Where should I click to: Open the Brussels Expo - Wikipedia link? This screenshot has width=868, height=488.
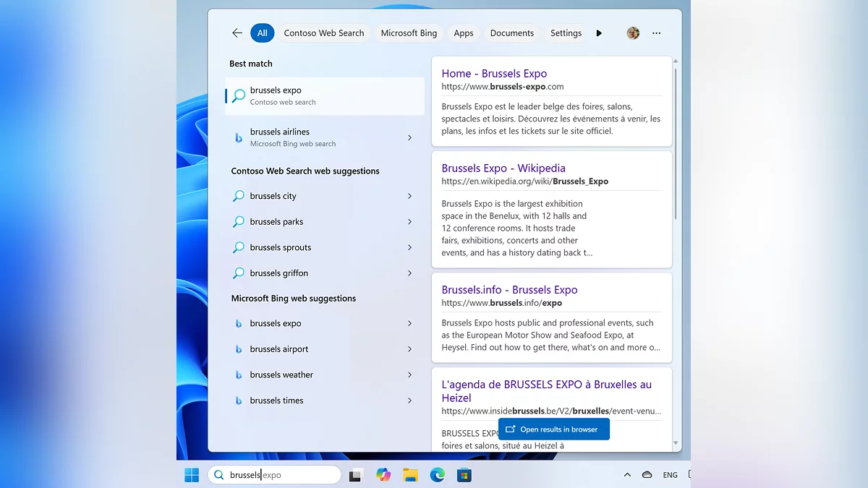[x=503, y=168]
